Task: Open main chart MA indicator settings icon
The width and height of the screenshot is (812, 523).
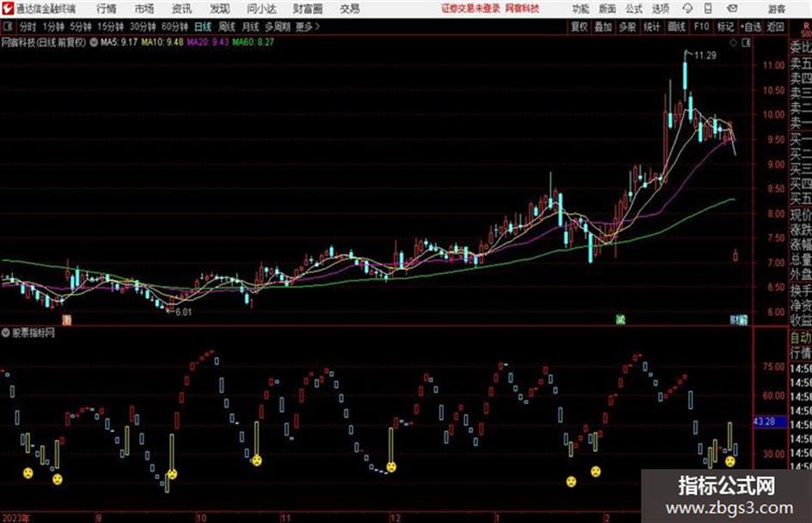Action: coord(94,42)
